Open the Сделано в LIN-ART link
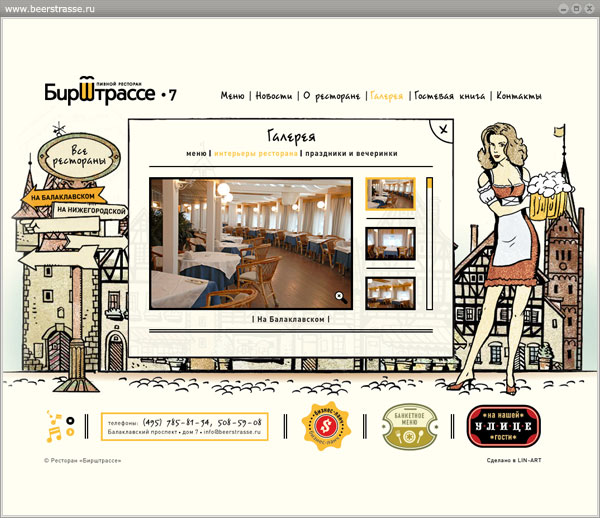The height and width of the screenshot is (518, 600). pyautogui.click(x=514, y=460)
